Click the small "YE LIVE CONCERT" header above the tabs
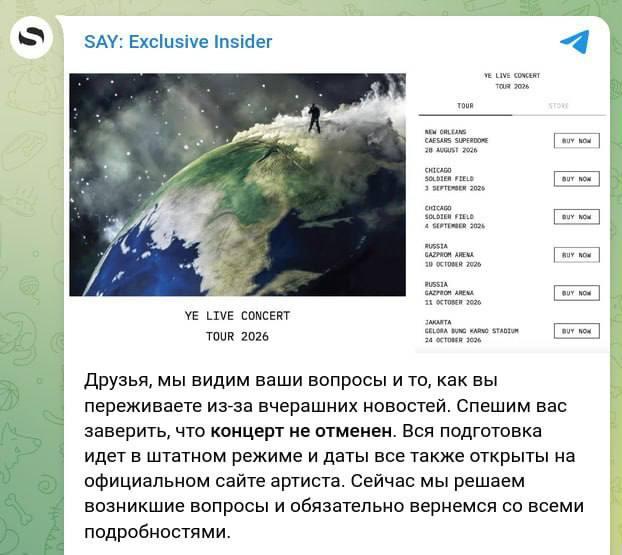 (x=512, y=75)
